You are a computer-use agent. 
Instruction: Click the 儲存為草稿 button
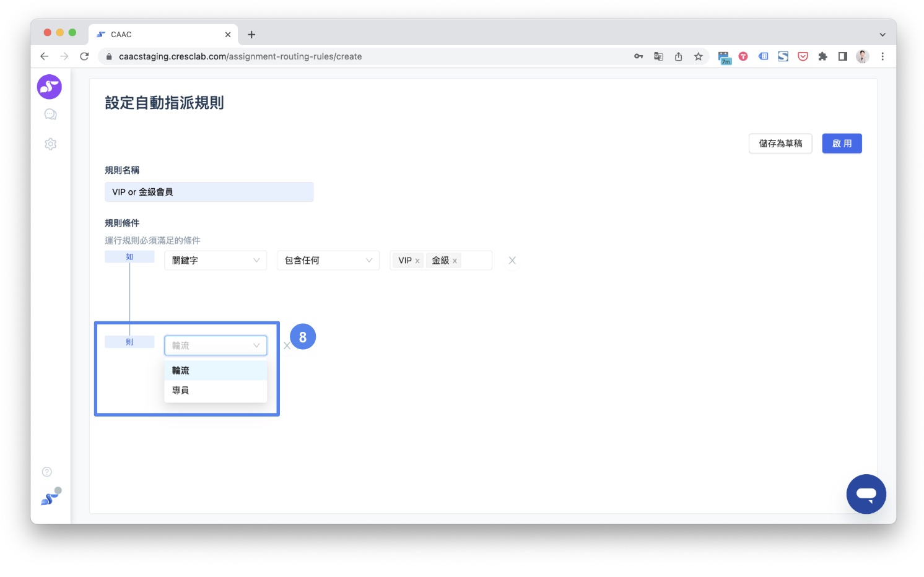click(780, 144)
